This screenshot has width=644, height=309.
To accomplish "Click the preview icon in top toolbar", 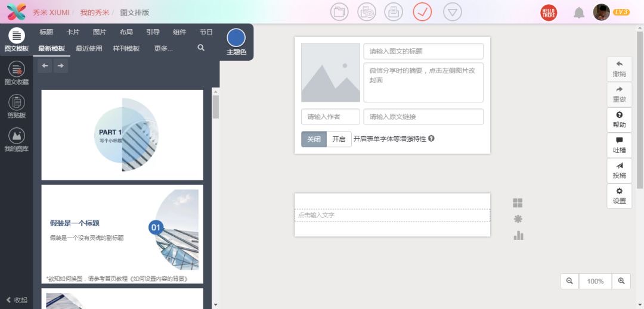I will point(366,12).
